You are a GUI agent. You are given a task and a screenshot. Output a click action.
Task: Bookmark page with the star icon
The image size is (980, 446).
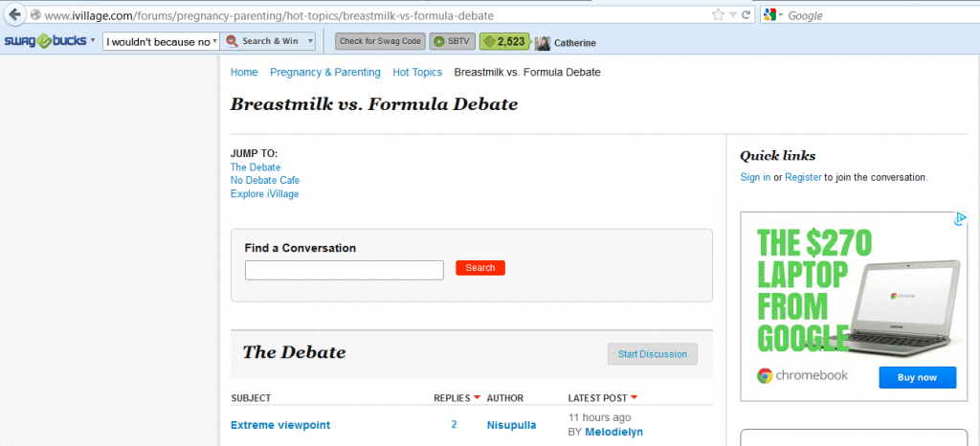coord(718,15)
